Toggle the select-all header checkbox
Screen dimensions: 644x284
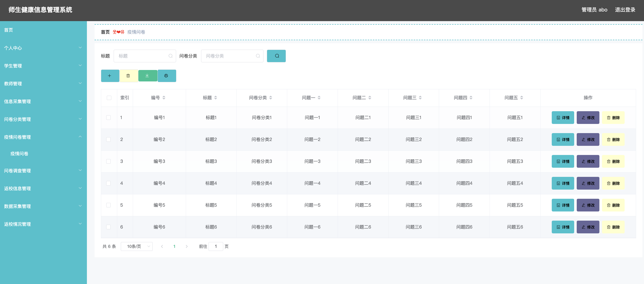[109, 98]
